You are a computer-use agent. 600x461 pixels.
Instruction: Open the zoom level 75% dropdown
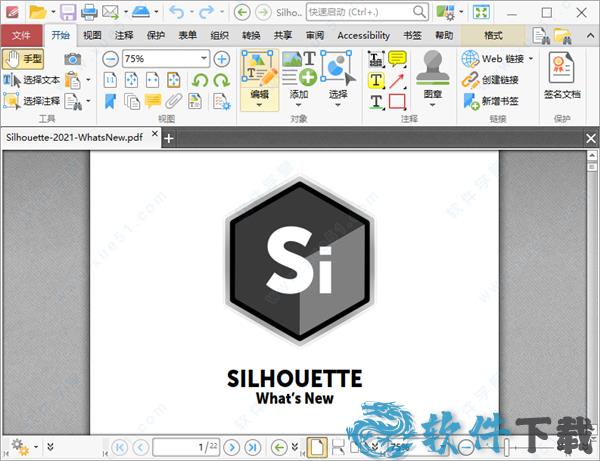[x=204, y=59]
